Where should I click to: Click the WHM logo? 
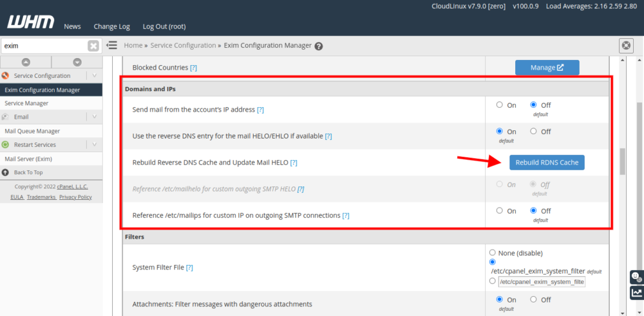coord(30,22)
